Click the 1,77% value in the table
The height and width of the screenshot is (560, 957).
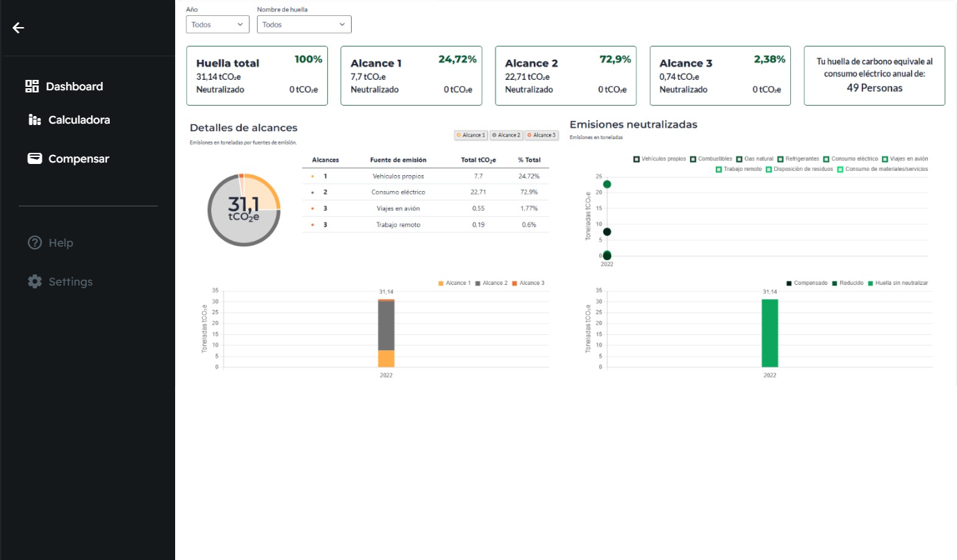tap(529, 208)
